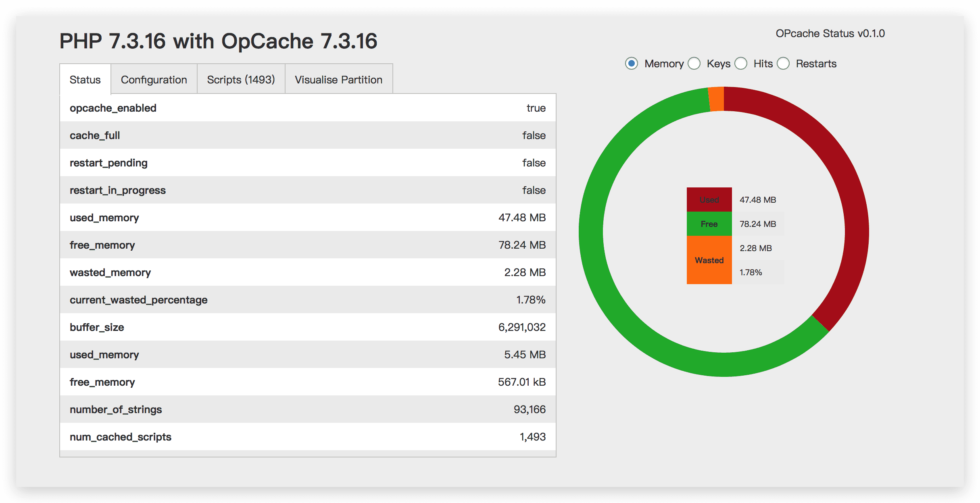Click the value 'true' for opcache_enabled
This screenshot has width=980, height=503.
(536, 108)
